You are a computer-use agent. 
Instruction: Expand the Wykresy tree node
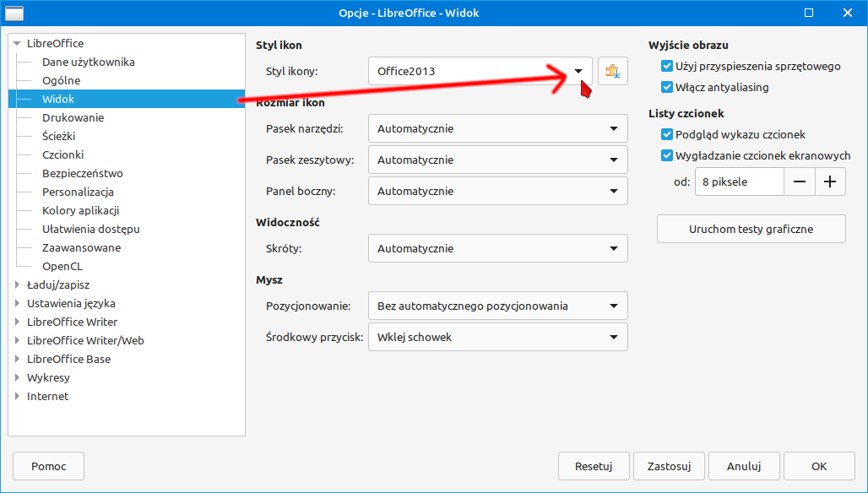click(17, 378)
